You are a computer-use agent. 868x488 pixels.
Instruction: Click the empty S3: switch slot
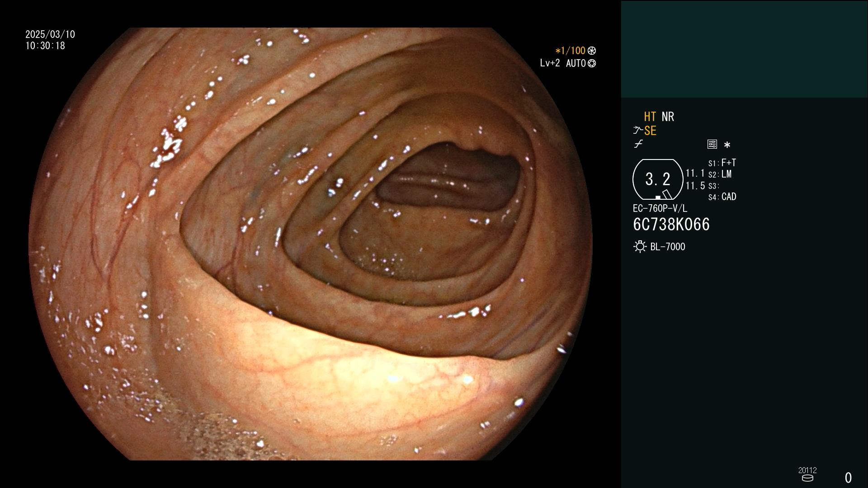coord(713,186)
